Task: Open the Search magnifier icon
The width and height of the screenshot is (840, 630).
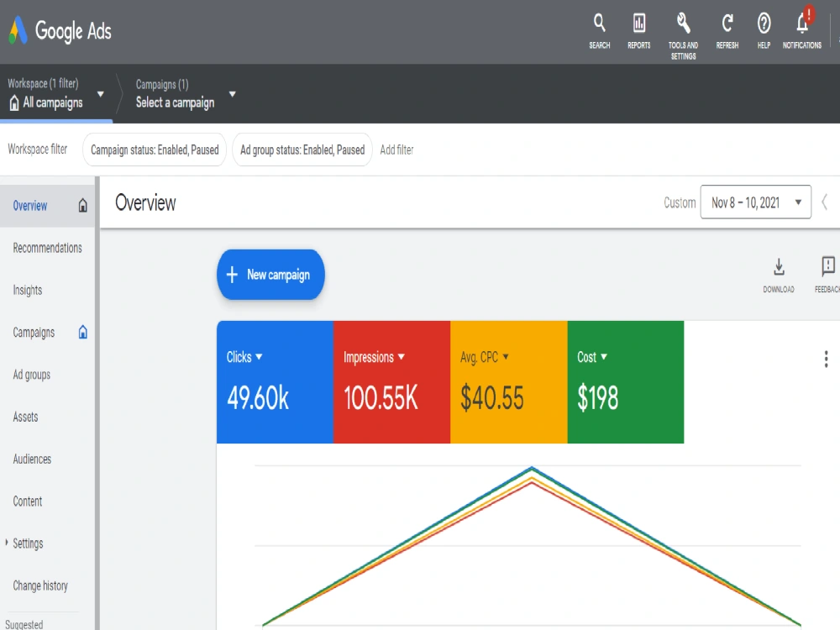Action: point(600,23)
